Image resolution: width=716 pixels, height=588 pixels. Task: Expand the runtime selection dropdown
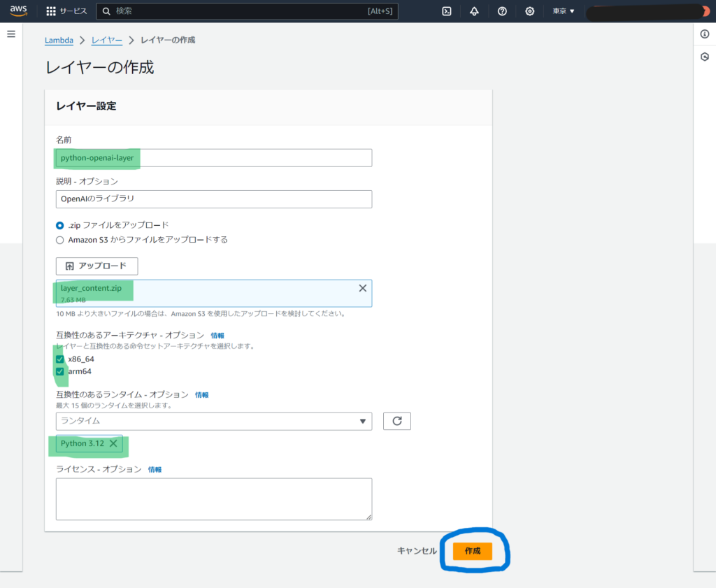pos(213,421)
